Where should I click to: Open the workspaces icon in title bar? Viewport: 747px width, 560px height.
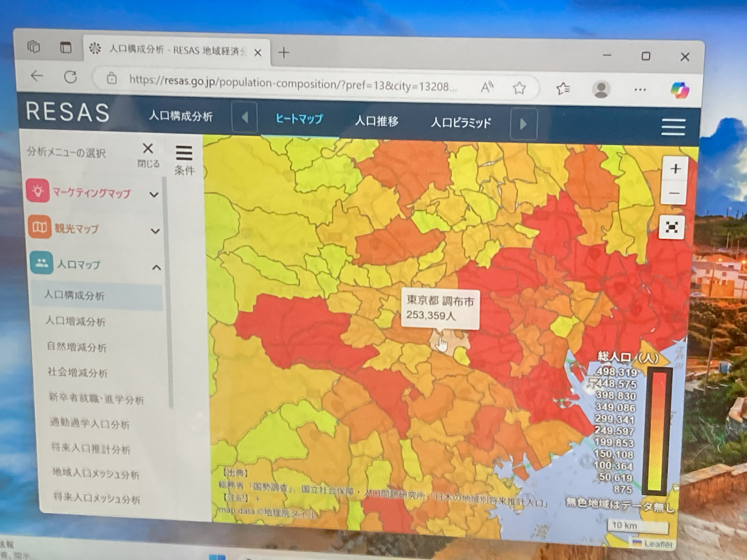34,47
